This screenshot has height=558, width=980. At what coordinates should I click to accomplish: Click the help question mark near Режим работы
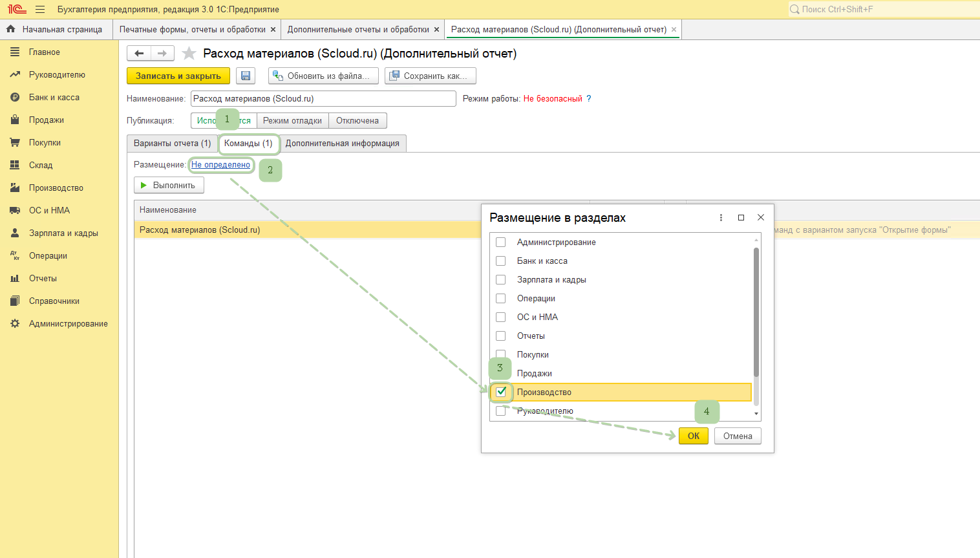coord(588,98)
